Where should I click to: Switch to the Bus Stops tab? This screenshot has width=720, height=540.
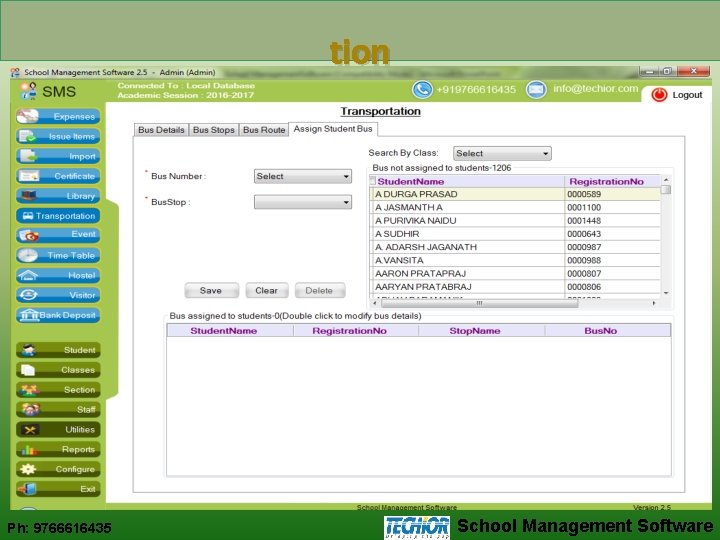(x=214, y=130)
